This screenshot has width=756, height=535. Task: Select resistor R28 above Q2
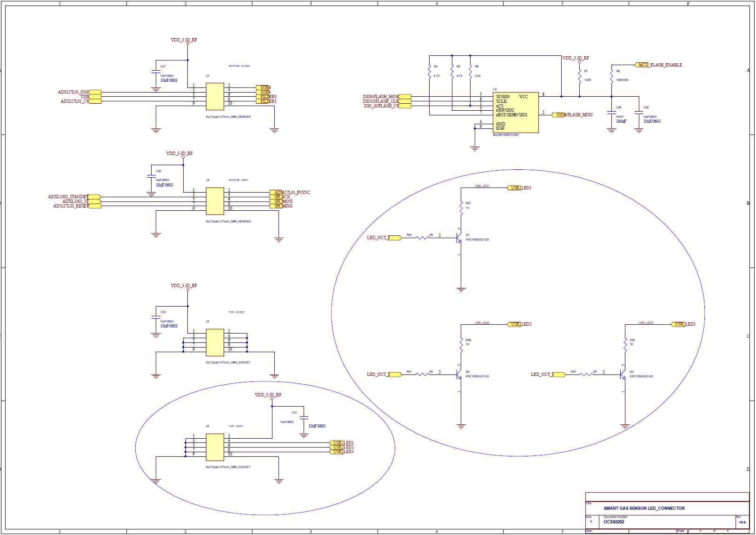[x=461, y=344]
